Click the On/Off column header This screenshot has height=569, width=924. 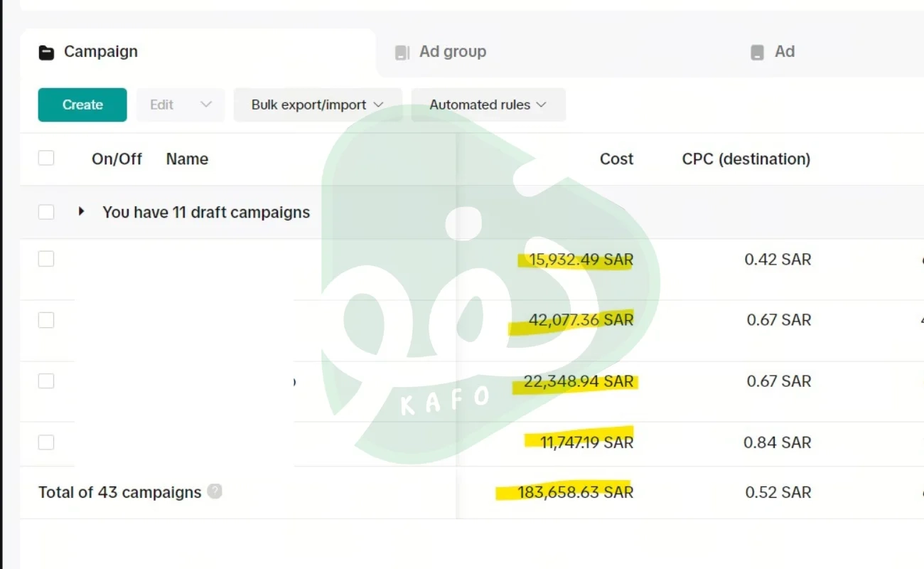pyautogui.click(x=117, y=159)
